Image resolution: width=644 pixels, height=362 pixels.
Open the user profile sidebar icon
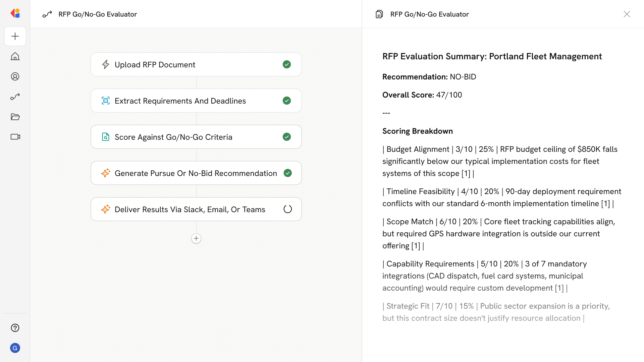pyautogui.click(x=15, y=76)
